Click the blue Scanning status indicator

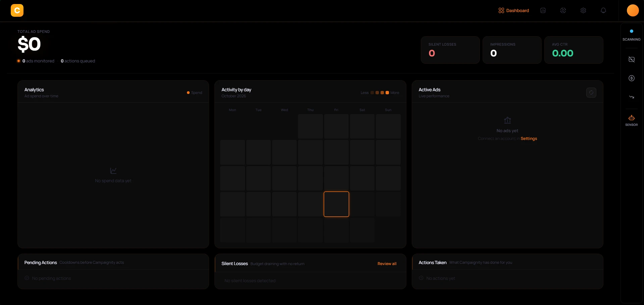coord(632,31)
